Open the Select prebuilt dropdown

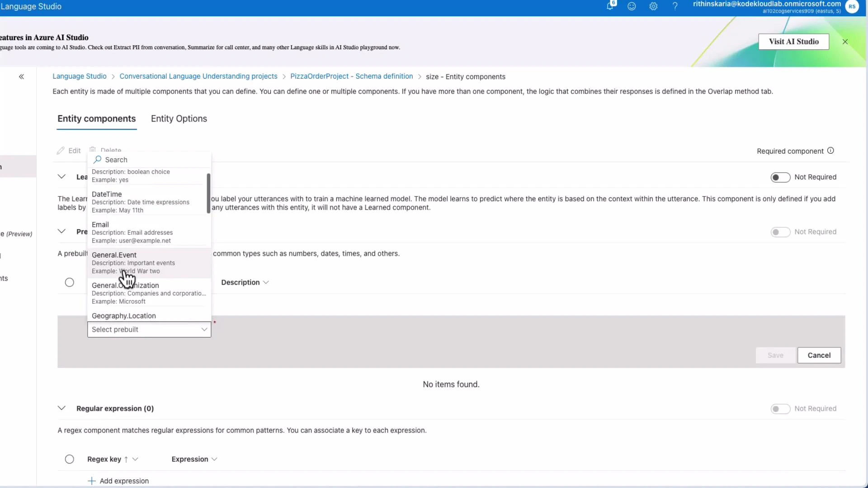click(x=149, y=329)
